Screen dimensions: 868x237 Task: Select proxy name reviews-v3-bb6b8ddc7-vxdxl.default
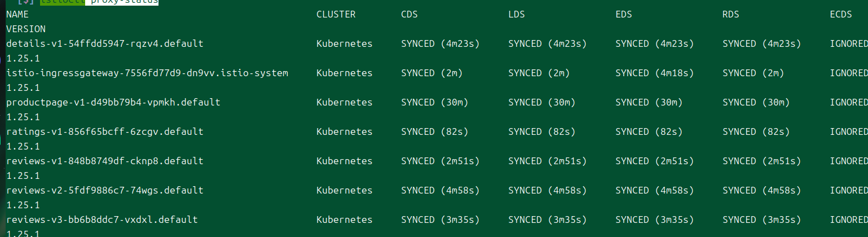point(102,220)
